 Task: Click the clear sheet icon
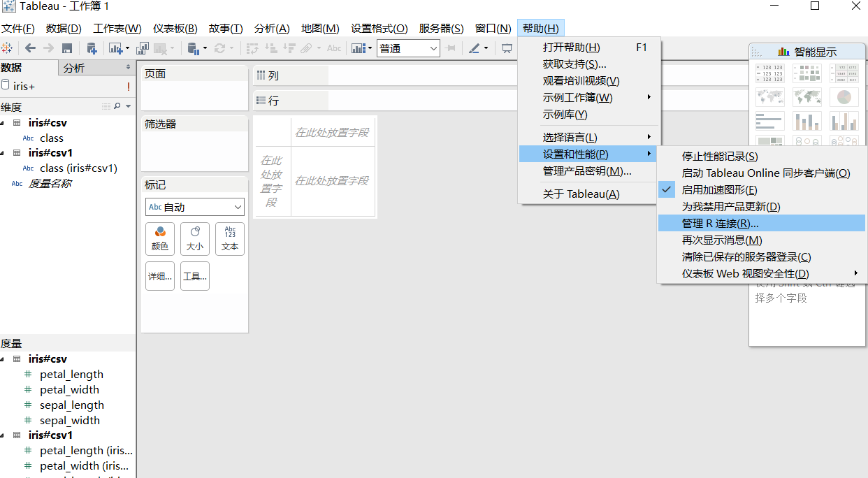pyautogui.click(x=161, y=48)
